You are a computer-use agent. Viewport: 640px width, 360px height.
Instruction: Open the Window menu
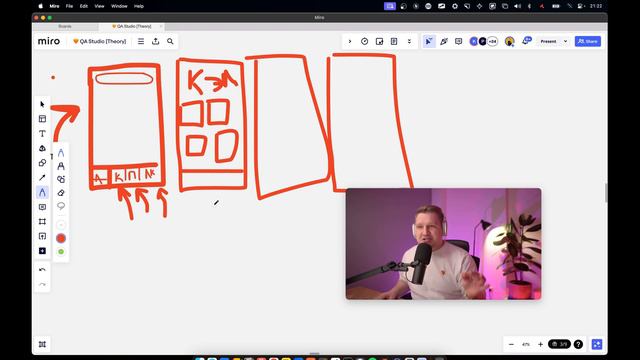pos(119,6)
